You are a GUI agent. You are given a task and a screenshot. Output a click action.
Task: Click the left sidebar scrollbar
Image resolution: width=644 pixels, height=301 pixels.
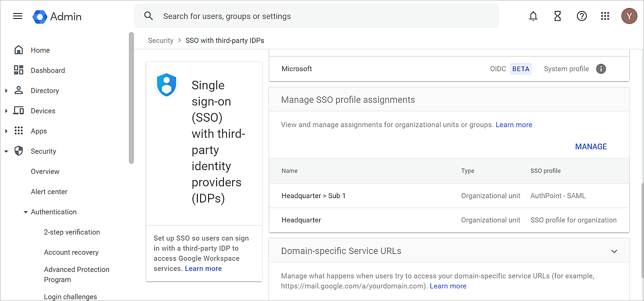[131, 98]
